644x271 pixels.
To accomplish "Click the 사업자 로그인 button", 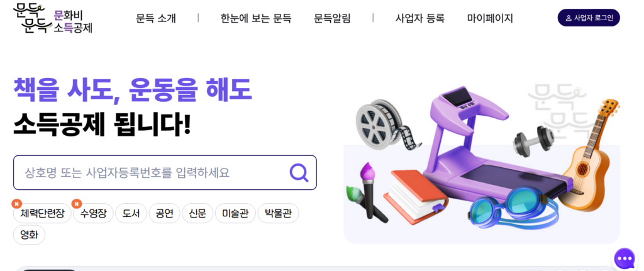I will pyautogui.click(x=589, y=18).
